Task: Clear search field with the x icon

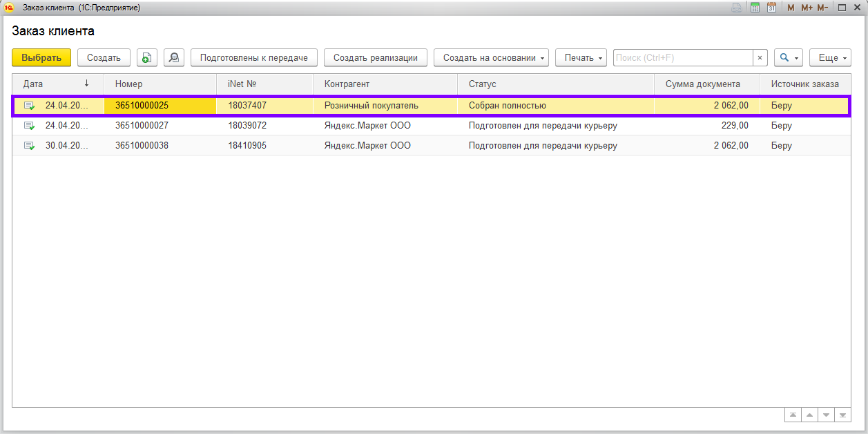Action: pos(760,58)
